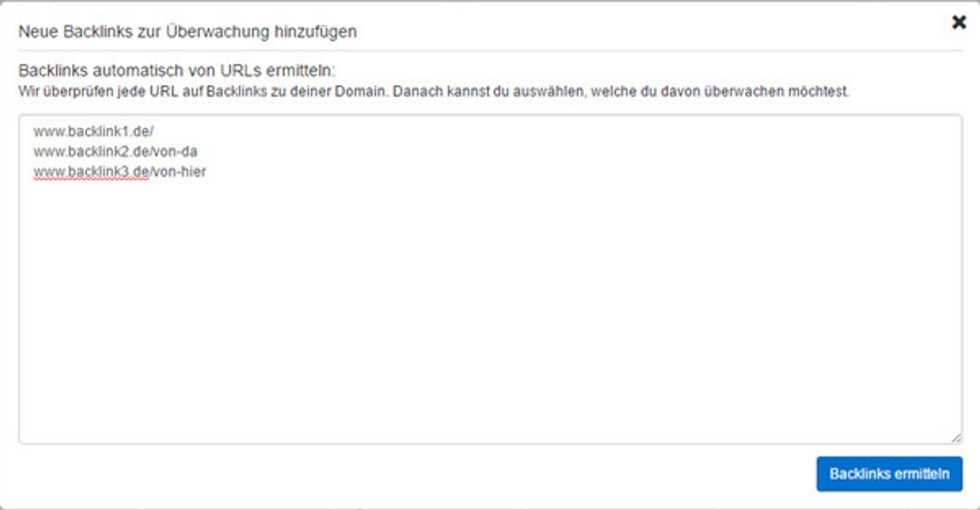Screen dimensions: 980x510
Task: Click the dialog title Neue Backlinks zur Überwachung hinzufügen
Action: tap(188, 32)
